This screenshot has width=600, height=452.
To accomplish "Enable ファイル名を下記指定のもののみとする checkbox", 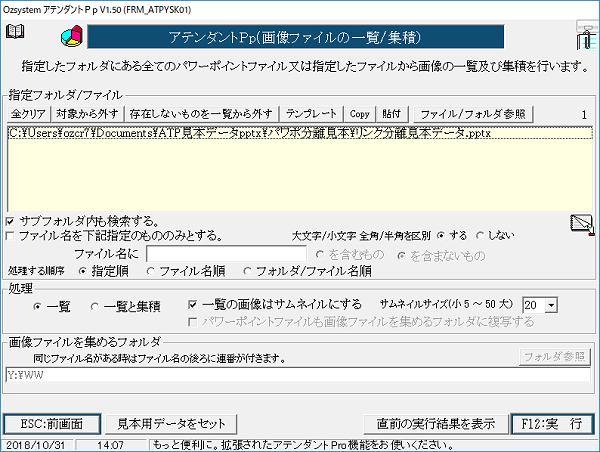I will [x=10, y=236].
